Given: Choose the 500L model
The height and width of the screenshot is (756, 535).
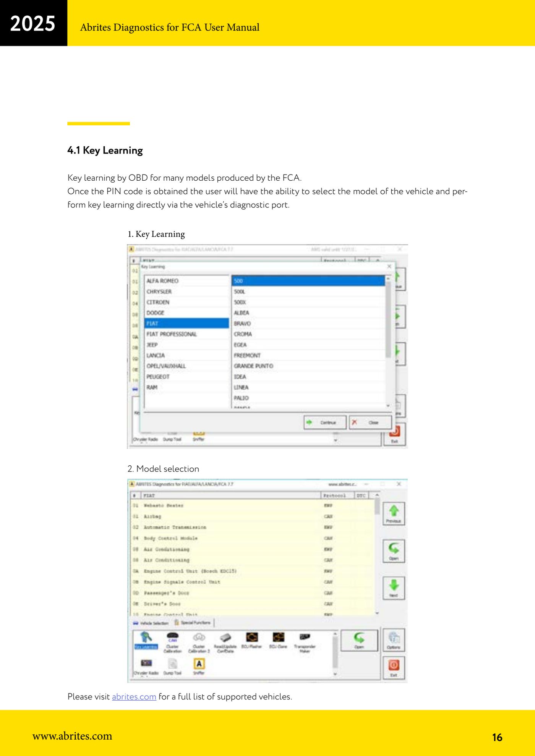Looking at the screenshot, I should click(308, 291).
